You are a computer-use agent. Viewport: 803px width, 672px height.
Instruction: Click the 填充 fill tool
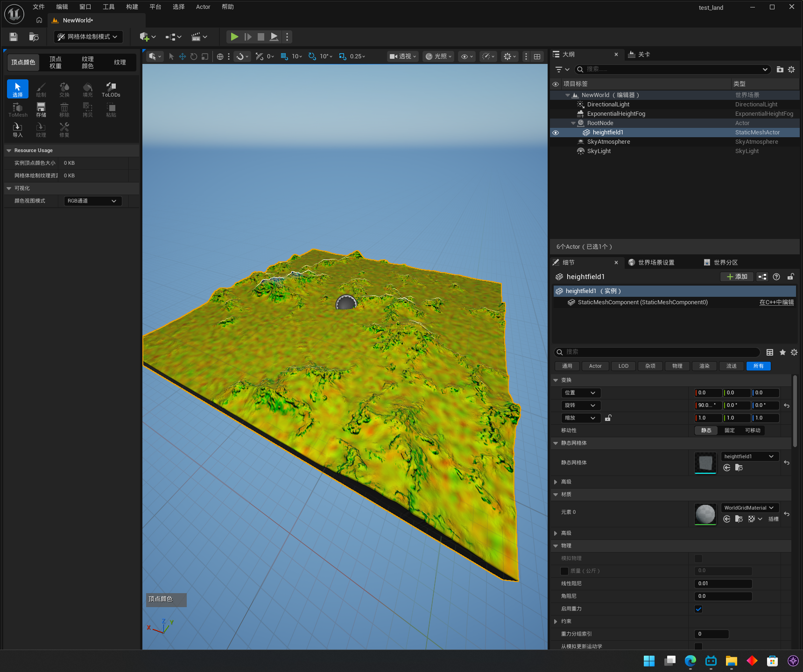pos(88,89)
